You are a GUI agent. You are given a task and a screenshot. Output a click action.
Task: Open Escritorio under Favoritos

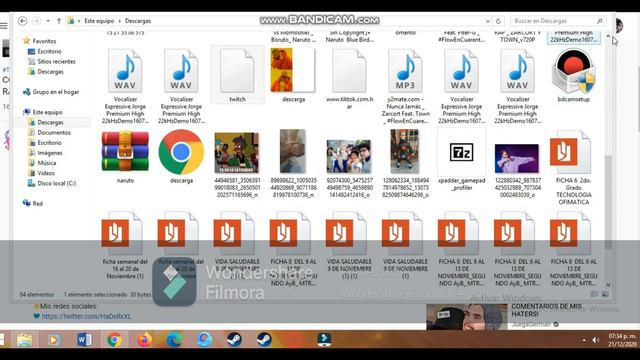pyautogui.click(x=49, y=51)
